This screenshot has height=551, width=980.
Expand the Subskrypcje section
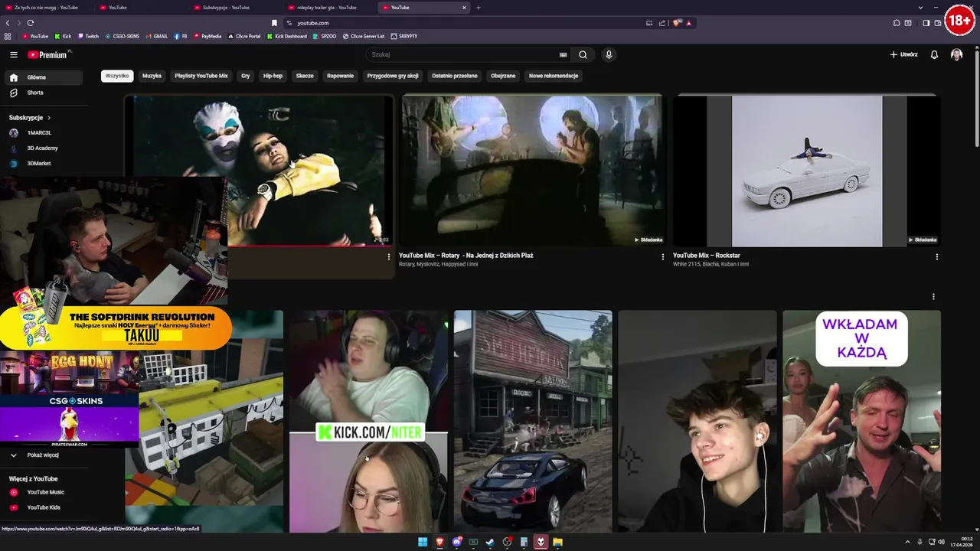tap(30, 118)
